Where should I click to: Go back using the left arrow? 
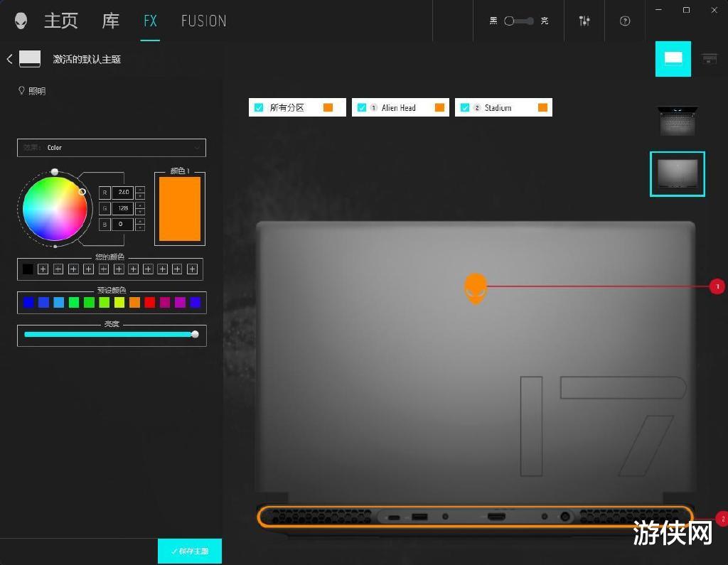(x=9, y=59)
